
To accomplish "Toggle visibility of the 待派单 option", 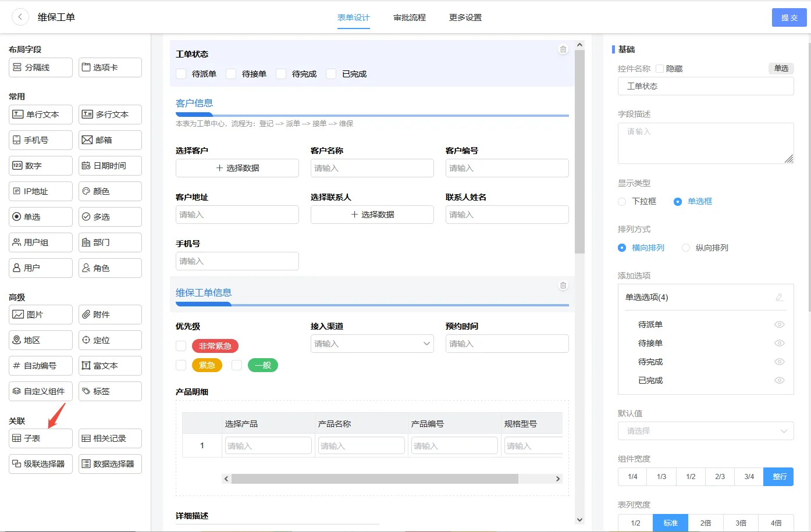I will point(780,324).
